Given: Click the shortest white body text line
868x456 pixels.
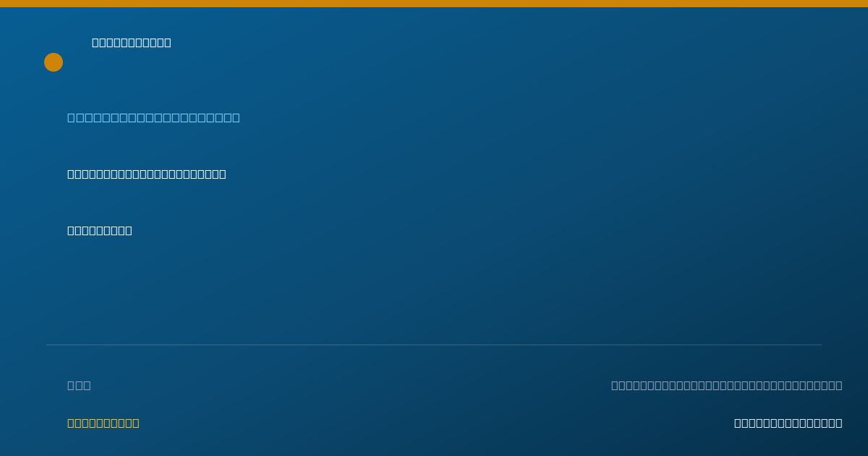Looking at the screenshot, I should pyautogui.click(x=100, y=230).
